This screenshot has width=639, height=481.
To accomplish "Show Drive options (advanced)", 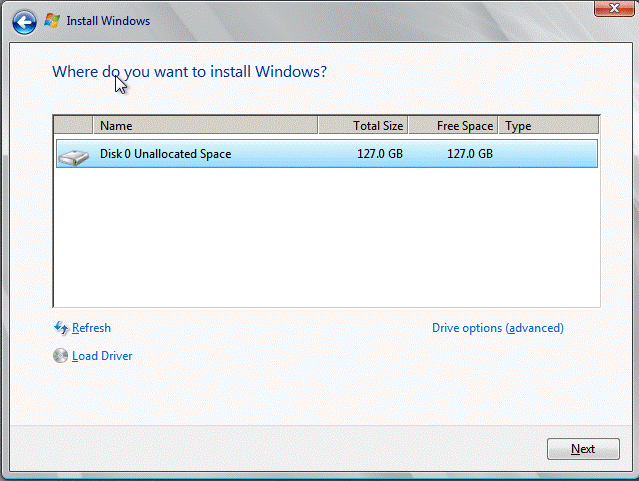I will coord(497,328).
